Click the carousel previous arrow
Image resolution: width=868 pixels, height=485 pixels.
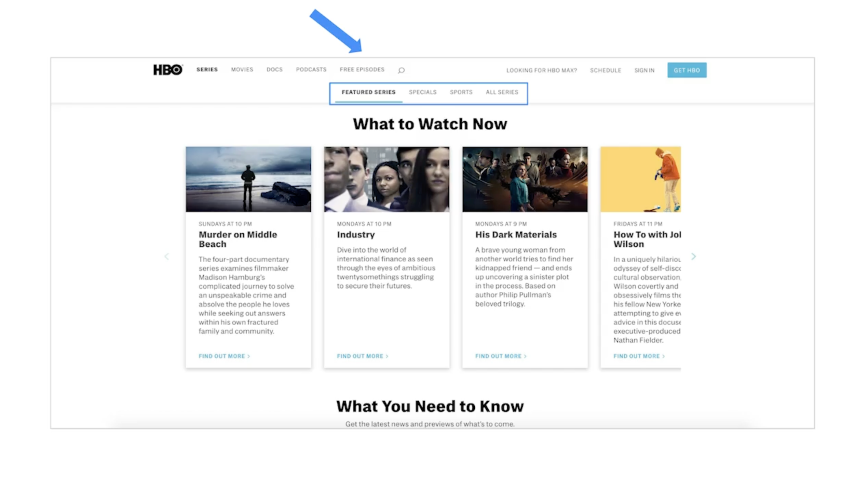166,257
